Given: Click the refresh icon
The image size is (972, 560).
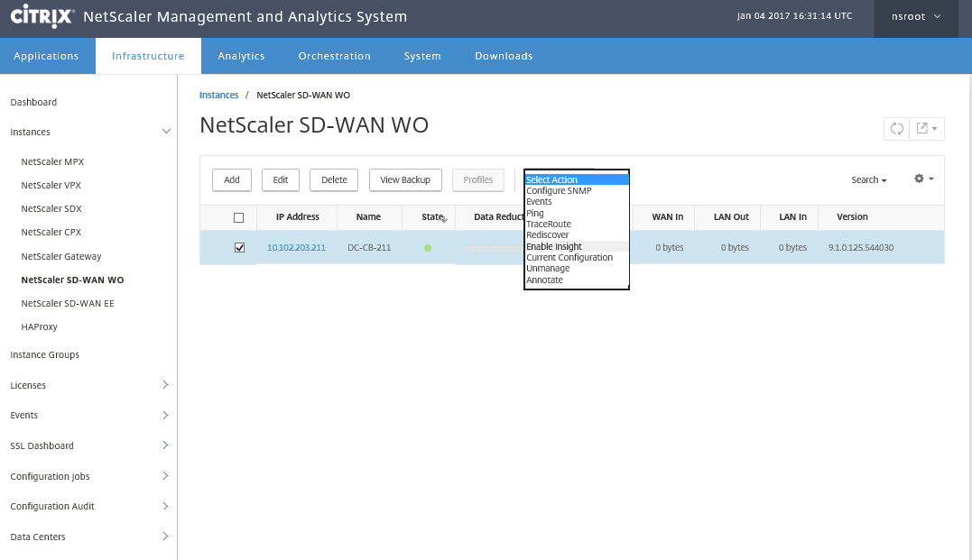Looking at the screenshot, I should point(896,128).
